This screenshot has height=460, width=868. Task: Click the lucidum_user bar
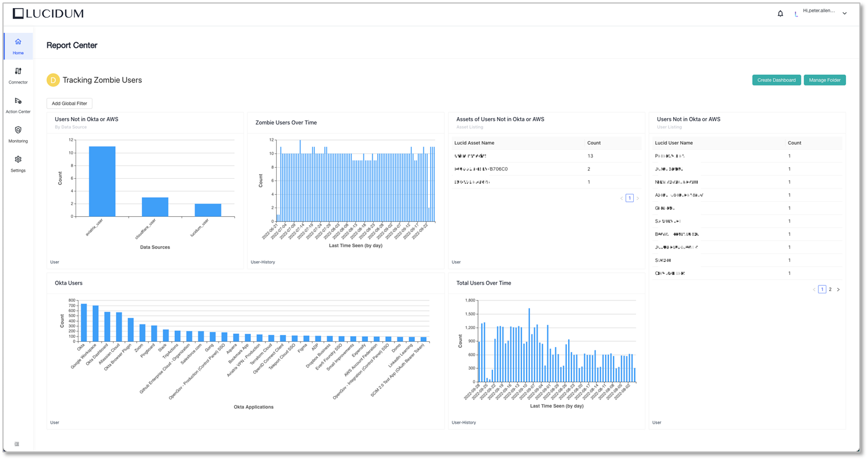tap(208, 210)
